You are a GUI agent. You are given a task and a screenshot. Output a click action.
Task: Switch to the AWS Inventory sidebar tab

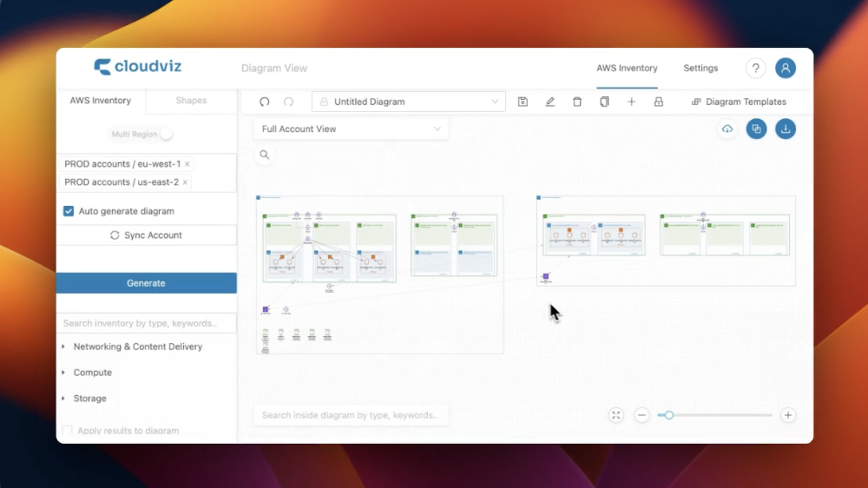click(100, 101)
